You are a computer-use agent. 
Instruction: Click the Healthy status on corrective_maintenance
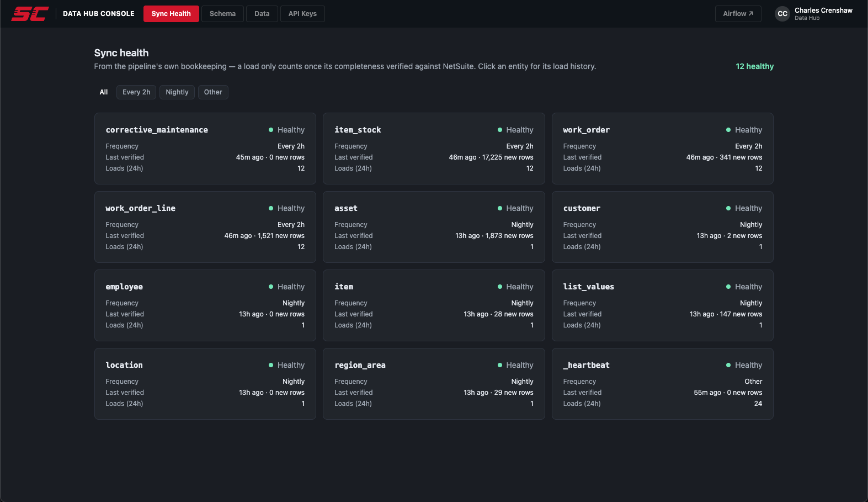click(x=286, y=130)
